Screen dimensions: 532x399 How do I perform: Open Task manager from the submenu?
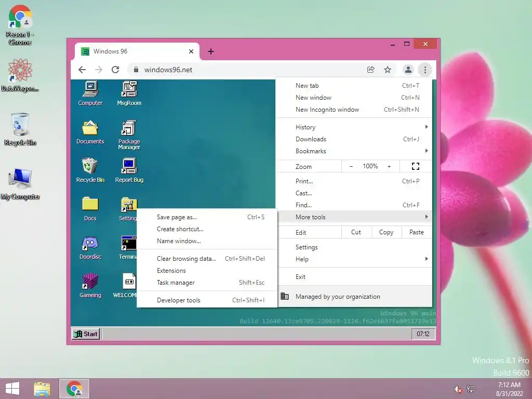[207, 283]
